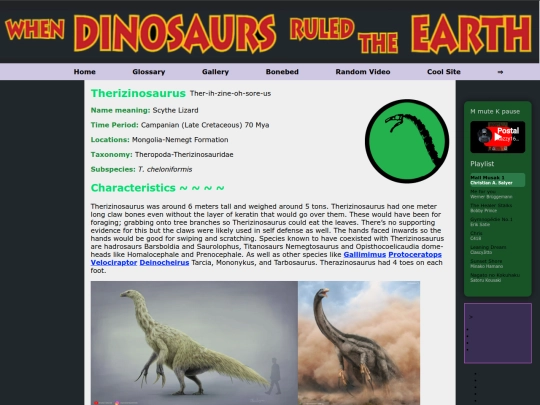The width and height of the screenshot is (540, 405).
Task: Click the 'T. cheloniformis' subspecies text
Action: click(165, 169)
